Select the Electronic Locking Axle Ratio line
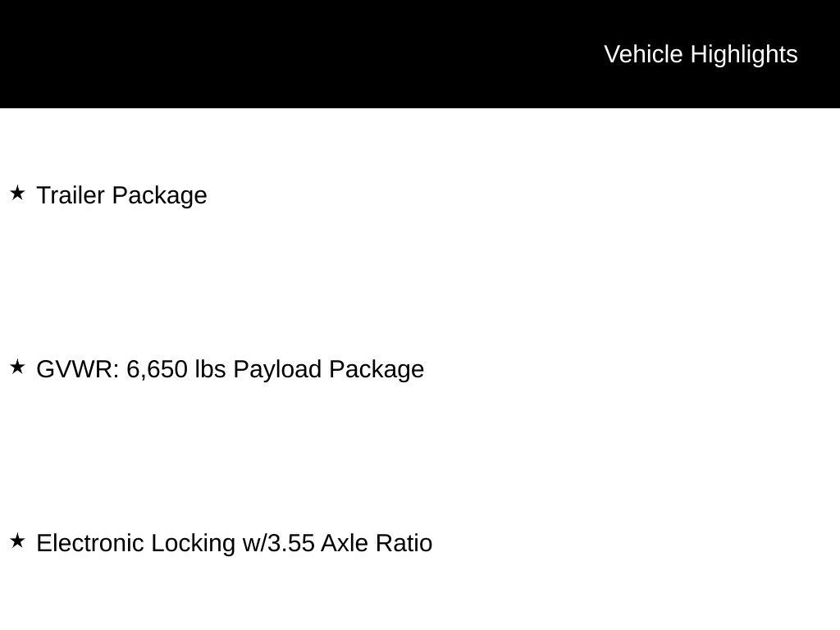The width and height of the screenshot is (840, 630). (x=234, y=543)
